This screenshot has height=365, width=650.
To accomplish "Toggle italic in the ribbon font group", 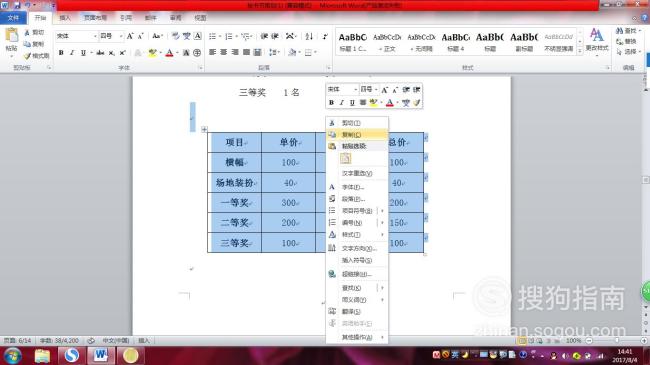I will point(72,53).
